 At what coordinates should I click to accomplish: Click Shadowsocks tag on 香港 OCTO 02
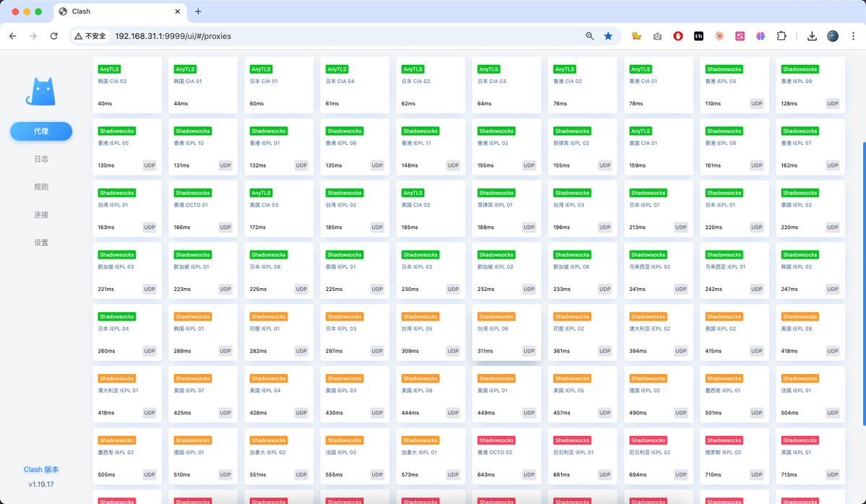(x=496, y=440)
